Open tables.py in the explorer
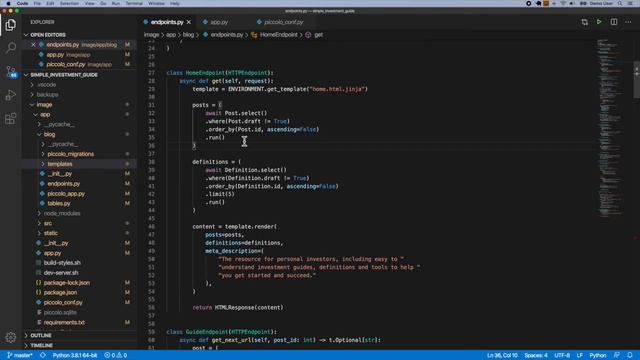The height and width of the screenshot is (360, 640). pyautogui.click(x=80, y=203)
